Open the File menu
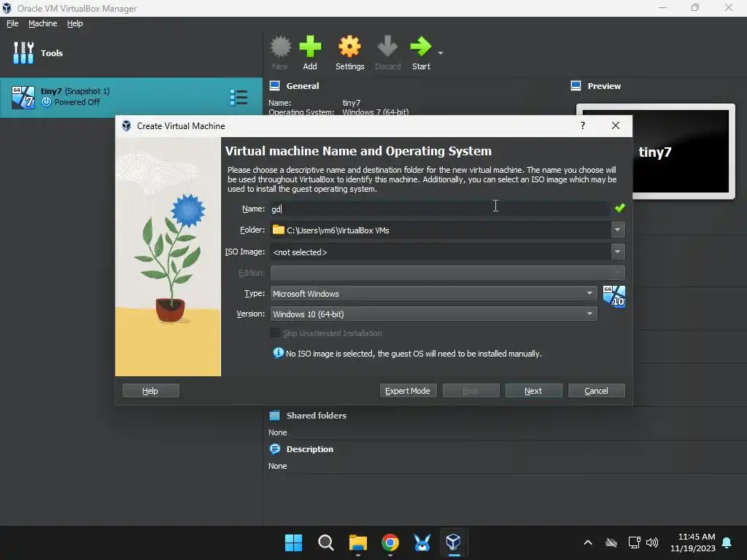 [x=12, y=23]
